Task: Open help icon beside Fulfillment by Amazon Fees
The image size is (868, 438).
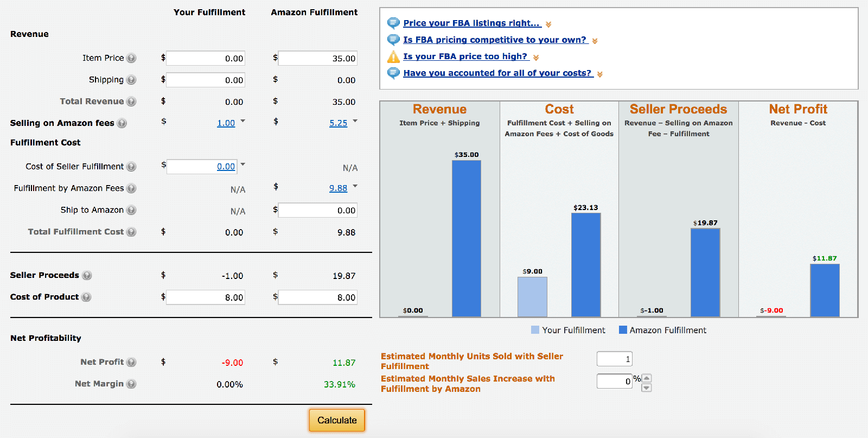Action: point(131,188)
